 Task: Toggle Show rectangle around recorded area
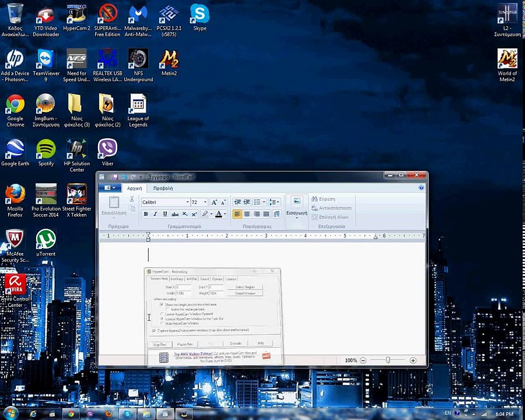click(162, 304)
